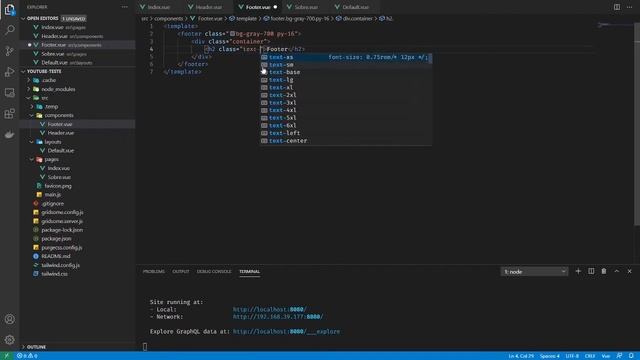Open tailwind.config.js in file tree
The height and width of the screenshot is (360, 640).
tap(60, 265)
